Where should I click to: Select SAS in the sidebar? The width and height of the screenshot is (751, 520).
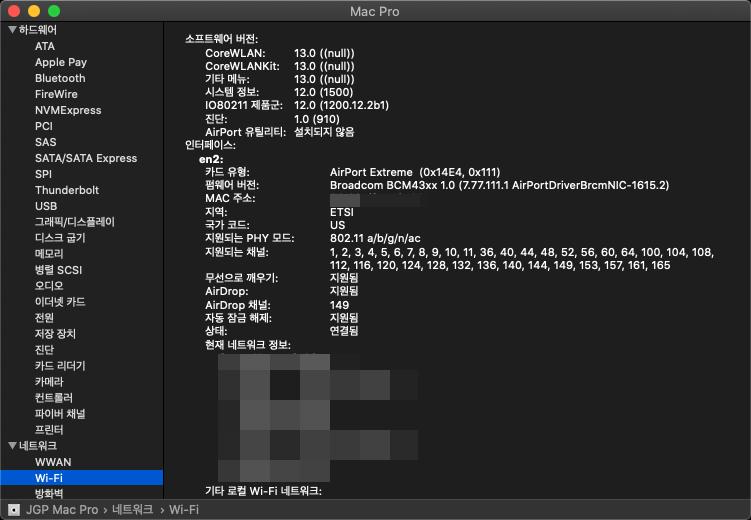point(46,142)
